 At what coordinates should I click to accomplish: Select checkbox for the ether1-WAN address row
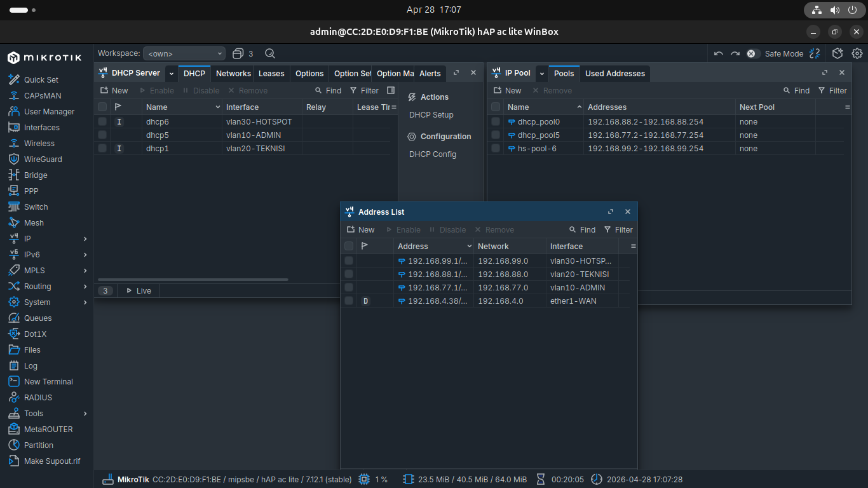click(349, 301)
